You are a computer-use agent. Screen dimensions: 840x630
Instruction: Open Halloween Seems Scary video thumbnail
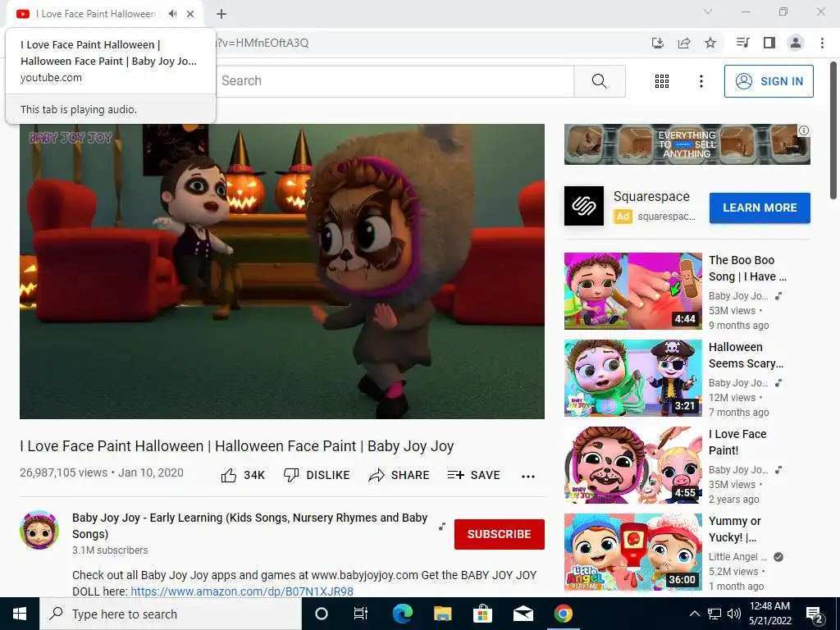pos(632,377)
